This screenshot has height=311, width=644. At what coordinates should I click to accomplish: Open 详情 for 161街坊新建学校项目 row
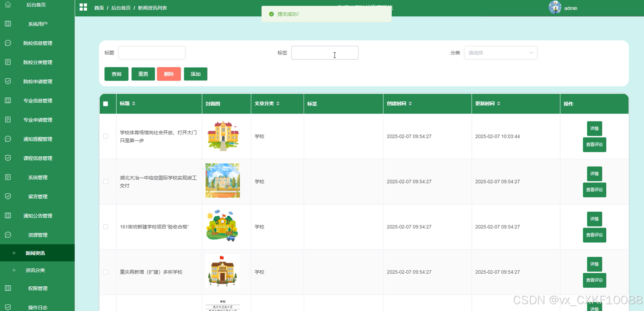594,219
